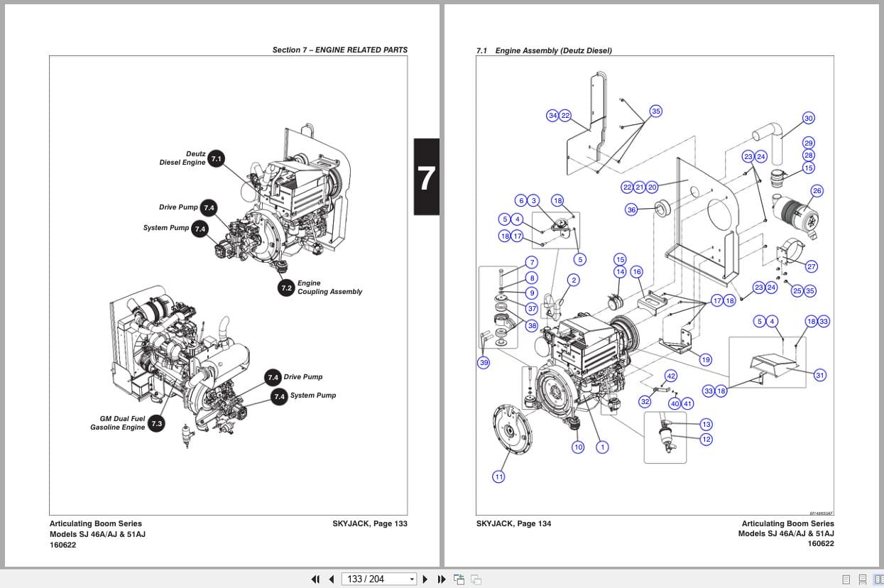Click the new tab icon beside page navigation
This screenshot has height=588, width=884.
459,579
